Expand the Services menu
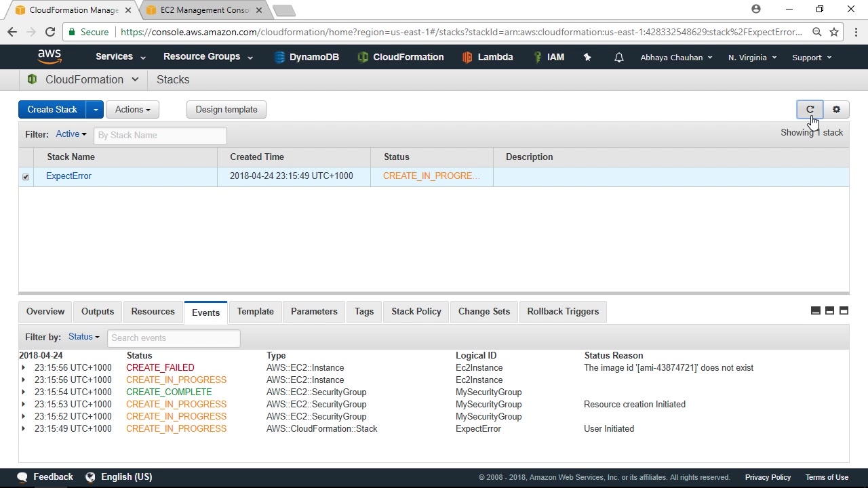Screen dimensions: 868x488 point(121,57)
